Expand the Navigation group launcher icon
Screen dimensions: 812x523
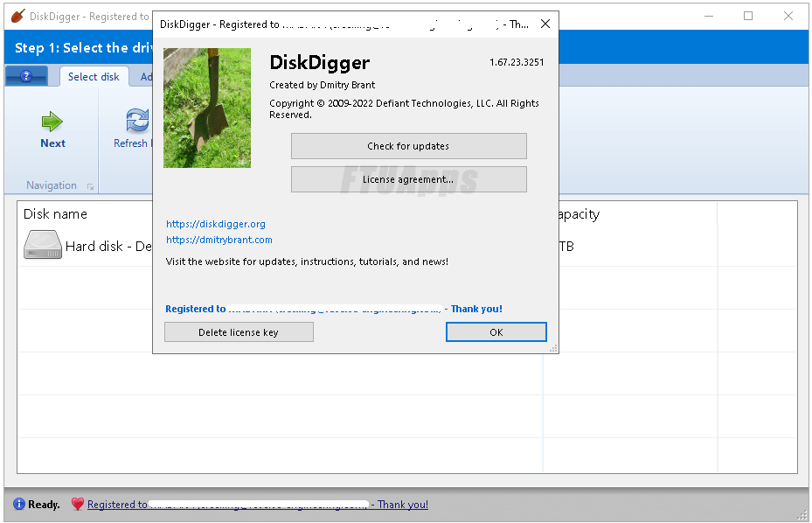point(91,186)
